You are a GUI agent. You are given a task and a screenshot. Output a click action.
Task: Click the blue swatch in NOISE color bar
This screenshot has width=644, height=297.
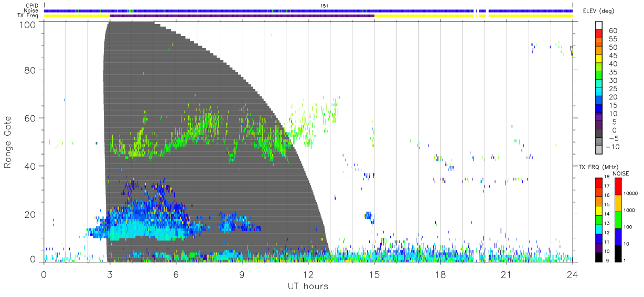pyautogui.click(x=618, y=237)
